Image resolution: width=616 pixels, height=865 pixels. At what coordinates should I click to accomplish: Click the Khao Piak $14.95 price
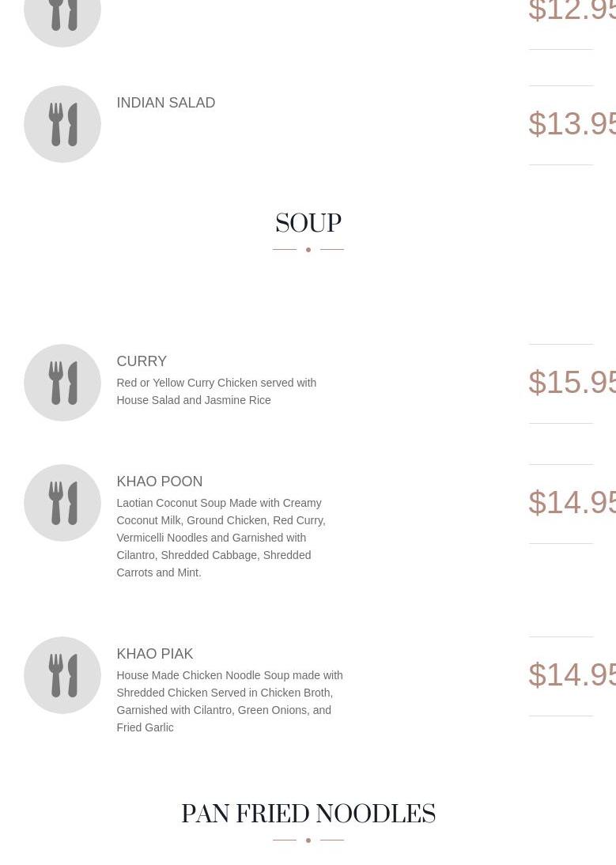(571, 675)
